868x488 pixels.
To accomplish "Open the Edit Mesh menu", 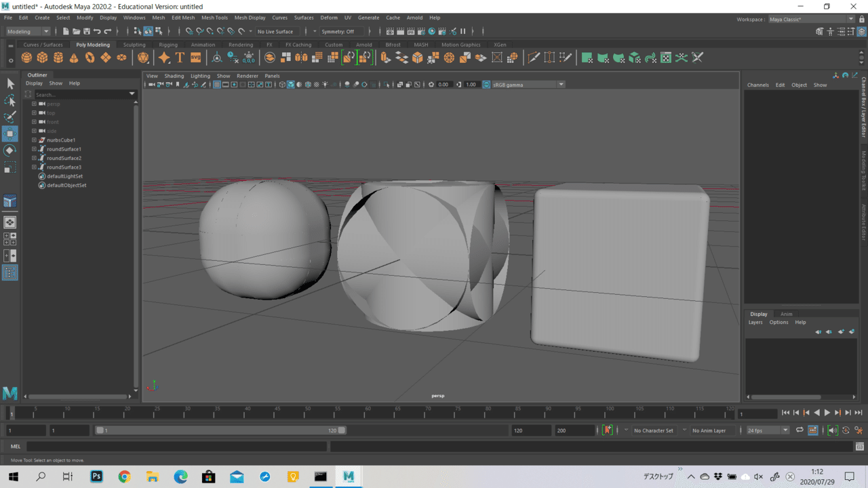I will (x=183, y=18).
